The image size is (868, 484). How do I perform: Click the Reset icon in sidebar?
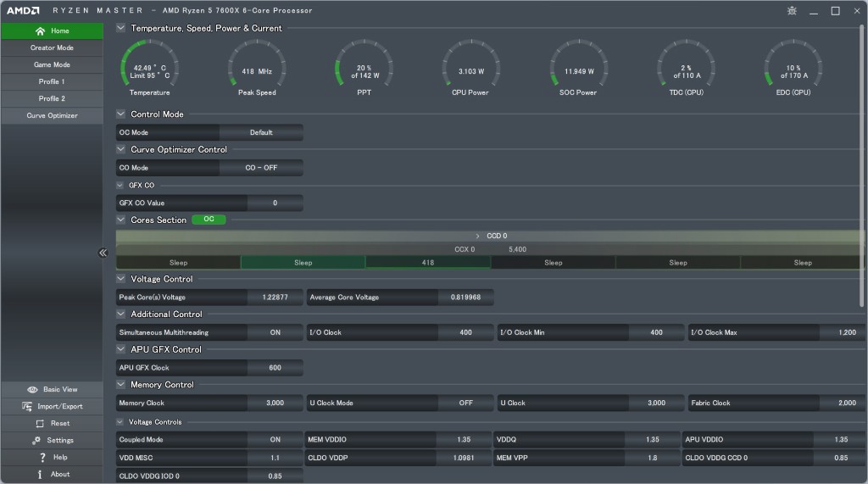click(x=40, y=424)
